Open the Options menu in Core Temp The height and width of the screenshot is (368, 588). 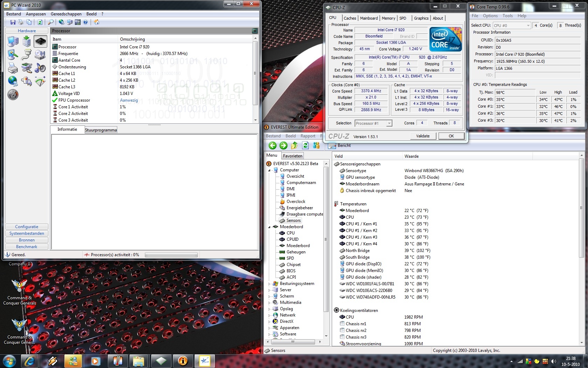490,16
